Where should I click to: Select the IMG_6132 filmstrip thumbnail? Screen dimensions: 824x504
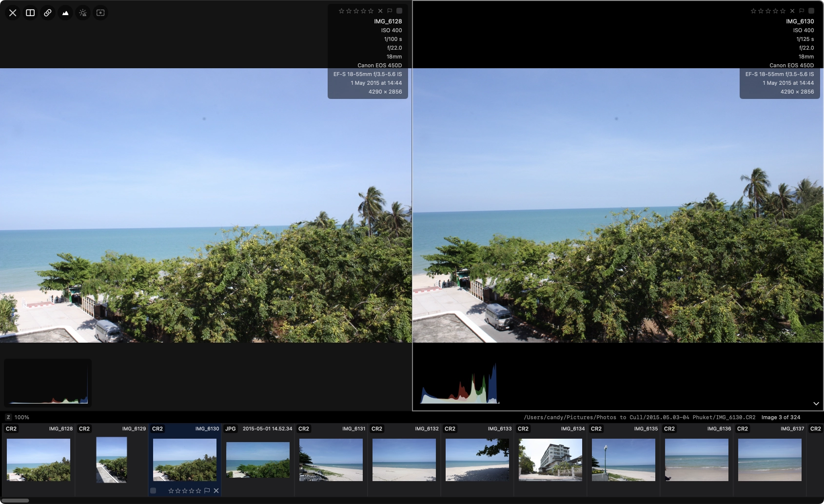(404, 460)
